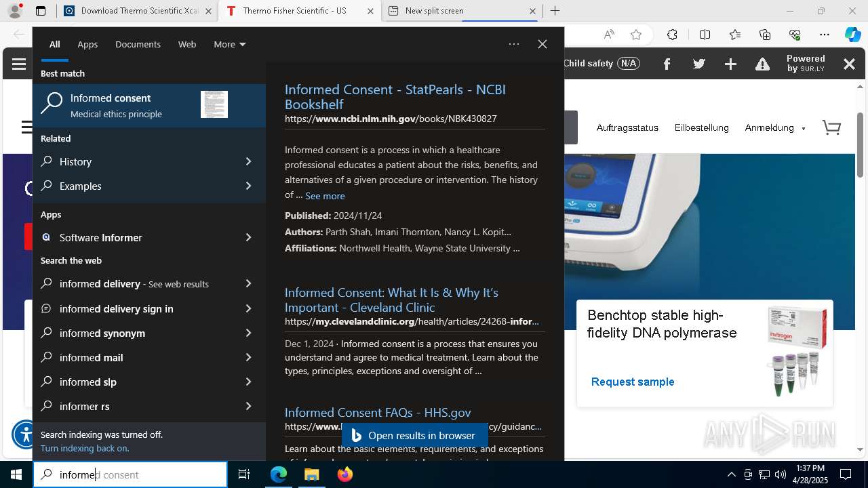Open the hamburger menu in sur.ly bar
Image resolution: width=868 pixels, height=488 pixels.
pyautogui.click(x=19, y=64)
